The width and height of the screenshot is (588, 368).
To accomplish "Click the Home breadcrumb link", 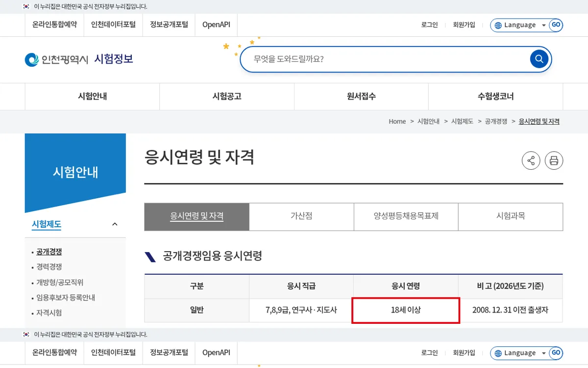I will click(x=397, y=121).
